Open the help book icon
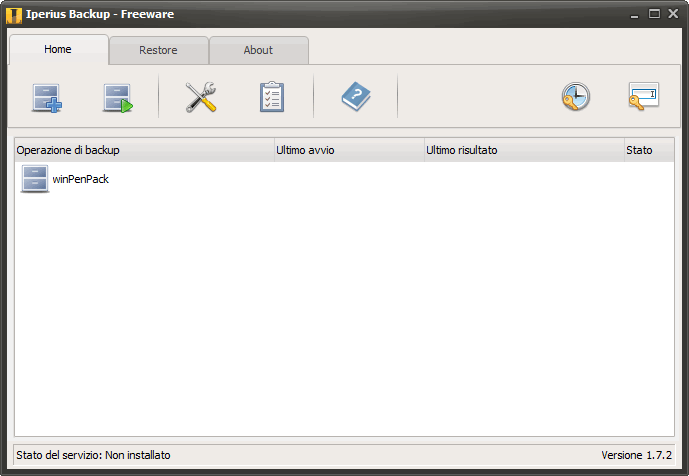The width and height of the screenshot is (689, 476). tap(356, 96)
